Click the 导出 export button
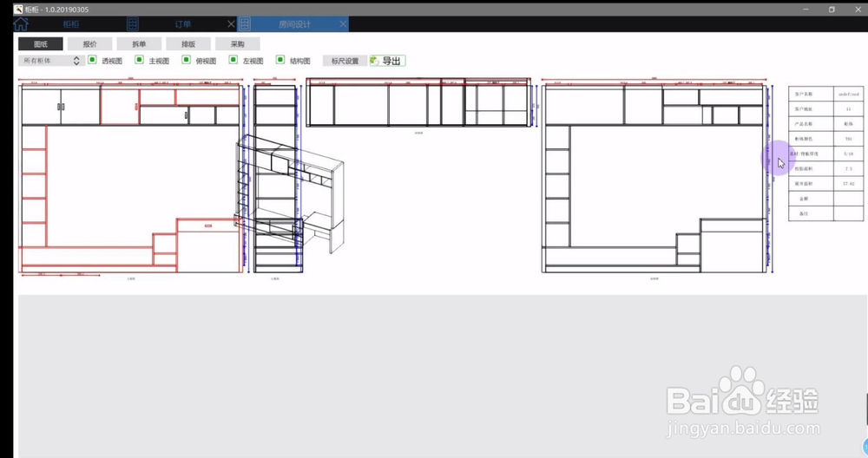868x458 pixels. tap(387, 61)
